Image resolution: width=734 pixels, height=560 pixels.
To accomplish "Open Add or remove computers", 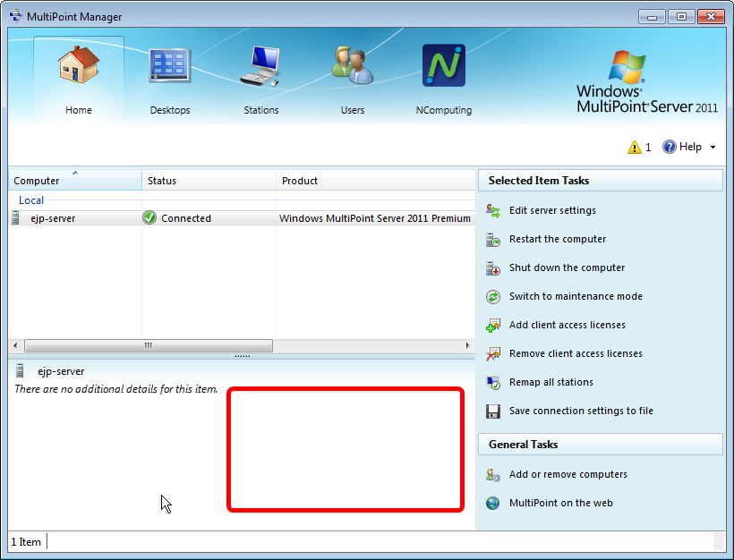I will click(x=568, y=474).
